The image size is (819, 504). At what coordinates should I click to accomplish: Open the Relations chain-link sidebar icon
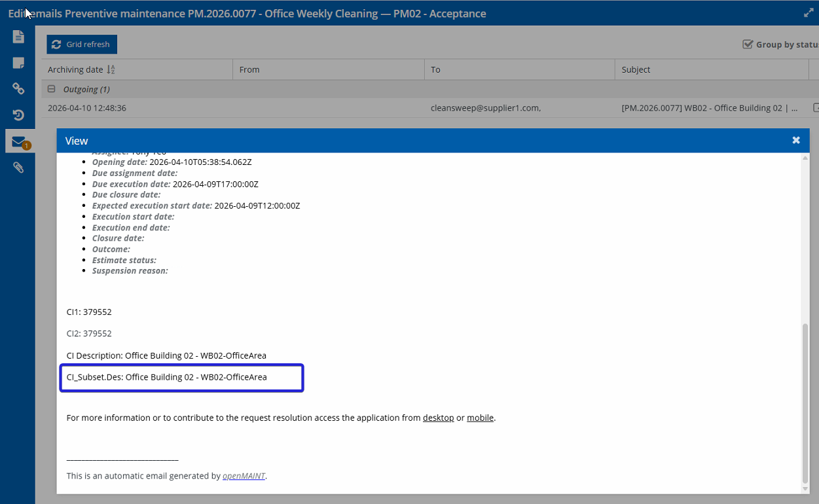(18, 89)
